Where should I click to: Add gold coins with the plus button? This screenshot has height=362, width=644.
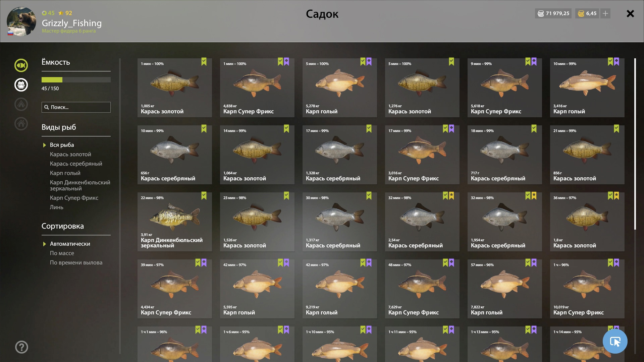coord(605,13)
